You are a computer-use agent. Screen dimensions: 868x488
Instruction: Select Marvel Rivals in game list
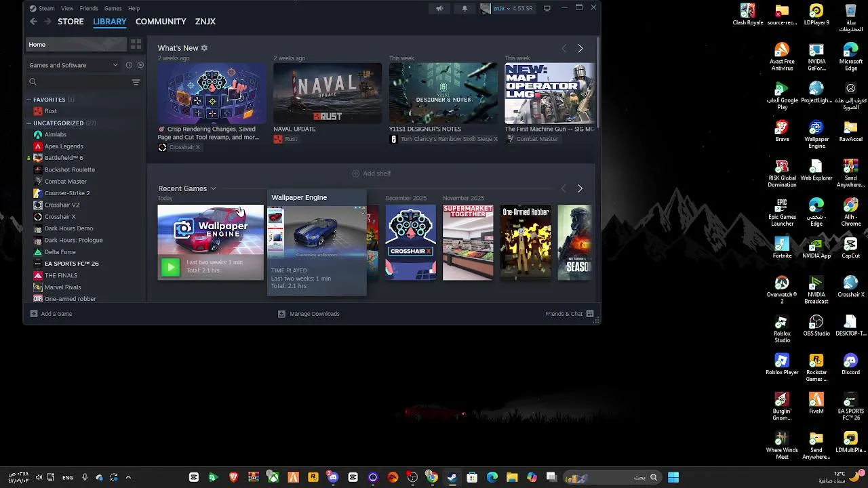pyautogui.click(x=62, y=287)
